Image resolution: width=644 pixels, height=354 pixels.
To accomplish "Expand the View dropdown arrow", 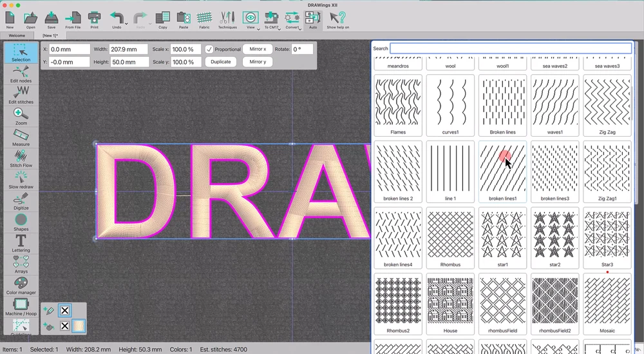I will [258, 29].
